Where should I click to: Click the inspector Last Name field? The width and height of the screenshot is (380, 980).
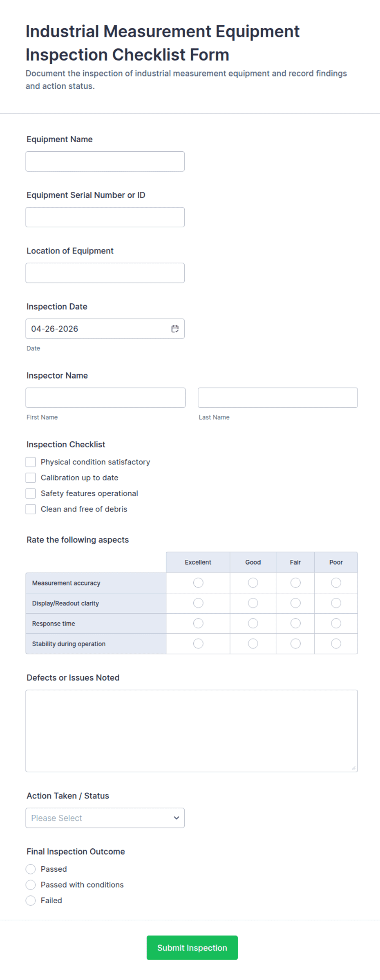[277, 397]
